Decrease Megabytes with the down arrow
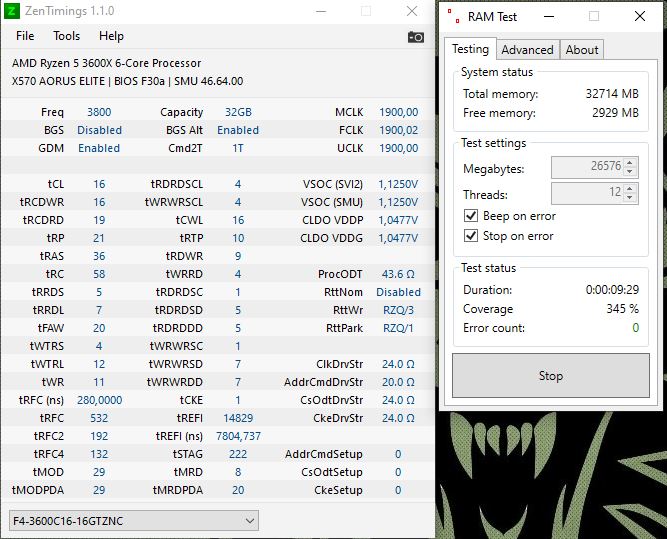667x539 pixels. [x=630, y=171]
